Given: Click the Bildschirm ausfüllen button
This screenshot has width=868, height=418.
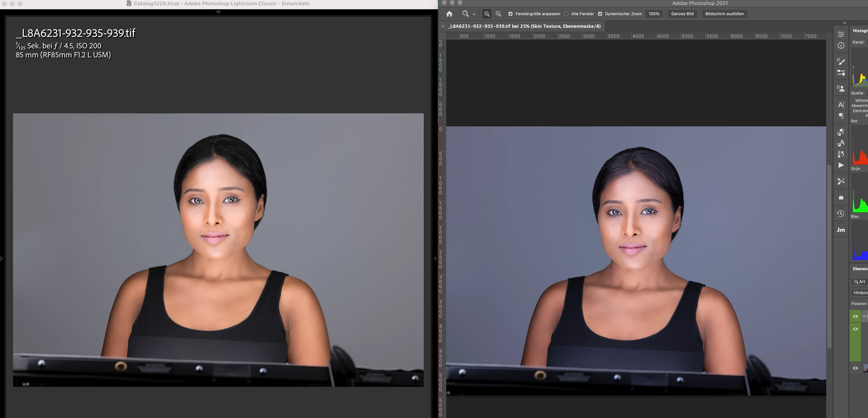Looking at the screenshot, I should pos(724,14).
